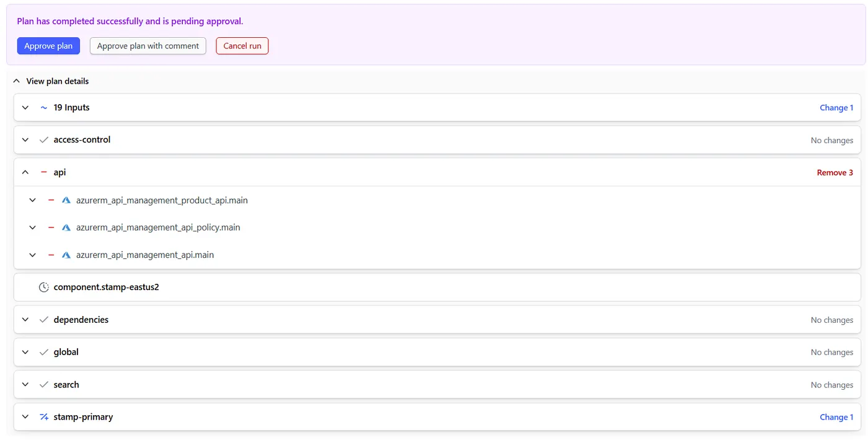Click Azure icon next to azurerm_api_management_api.main
The height and width of the screenshot is (440, 868).
[66, 255]
